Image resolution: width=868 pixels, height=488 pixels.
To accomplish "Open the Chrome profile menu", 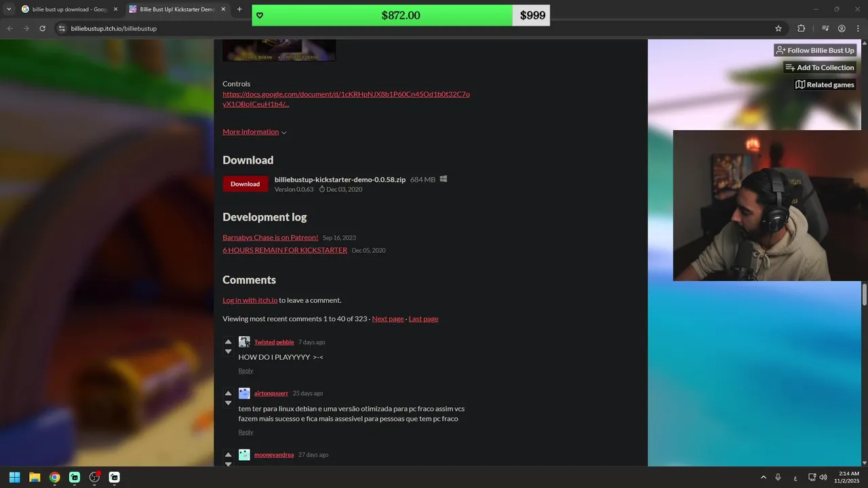I will (842, 28).
